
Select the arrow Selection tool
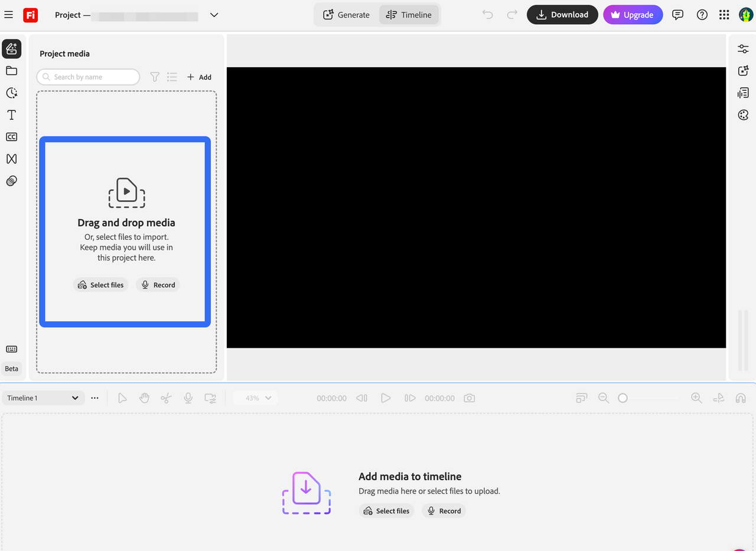[122, 398]
